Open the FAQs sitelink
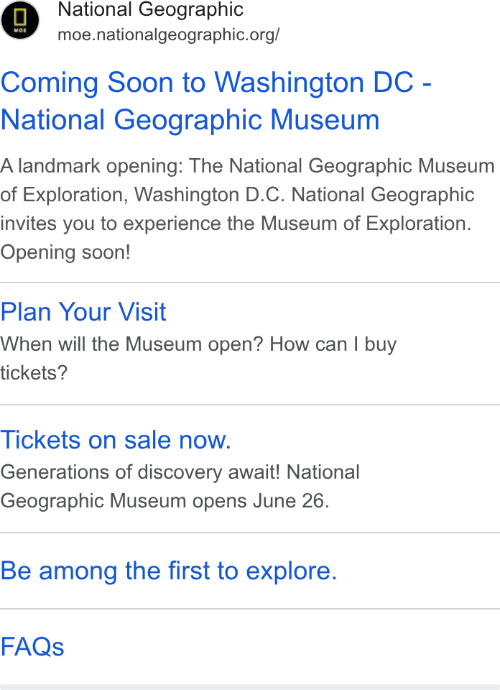The height and width of the screenshot is (690, 500). coord(32,647)
